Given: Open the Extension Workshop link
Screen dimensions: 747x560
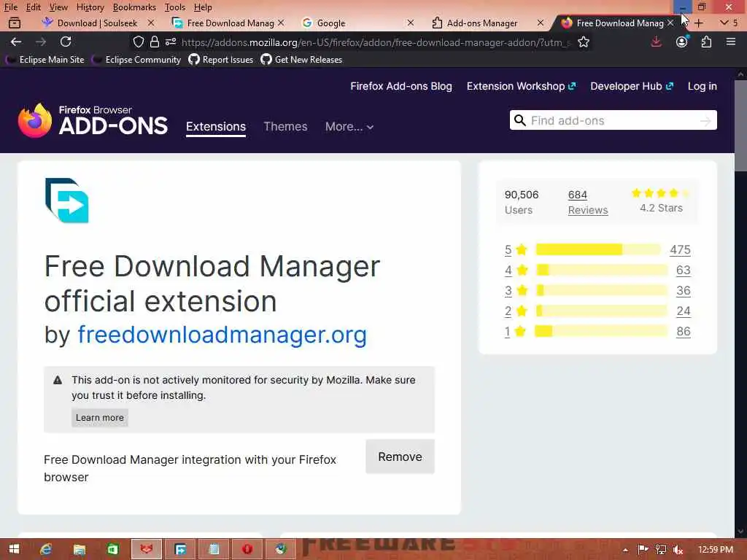Looking at the screenshot, I should tap(521, 86).
